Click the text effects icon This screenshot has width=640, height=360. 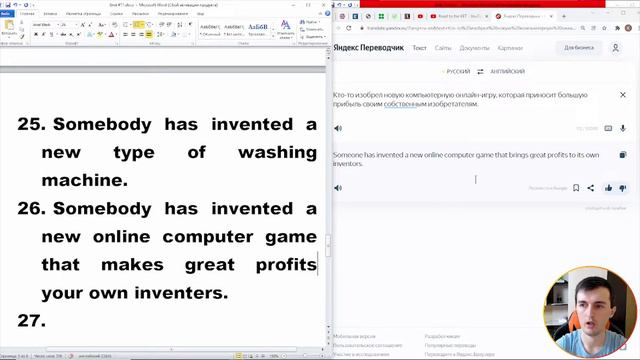click(89, 35)
